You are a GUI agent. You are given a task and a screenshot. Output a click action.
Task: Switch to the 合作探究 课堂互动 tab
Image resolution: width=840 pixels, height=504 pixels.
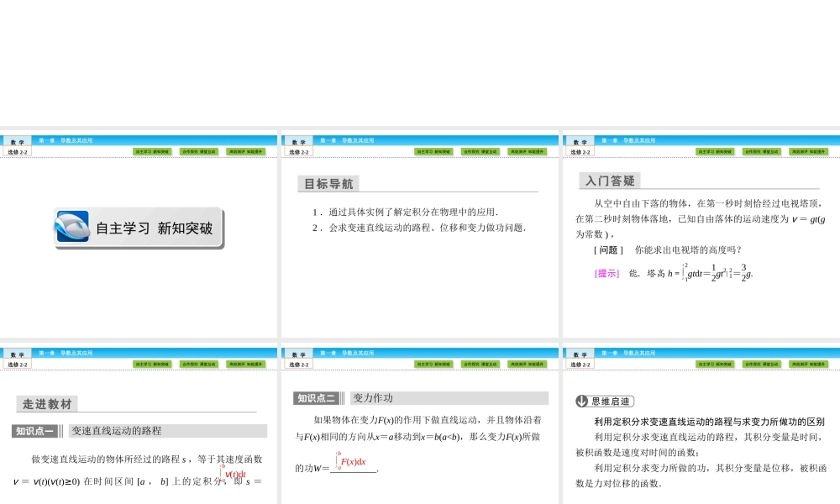coord(197,151)
